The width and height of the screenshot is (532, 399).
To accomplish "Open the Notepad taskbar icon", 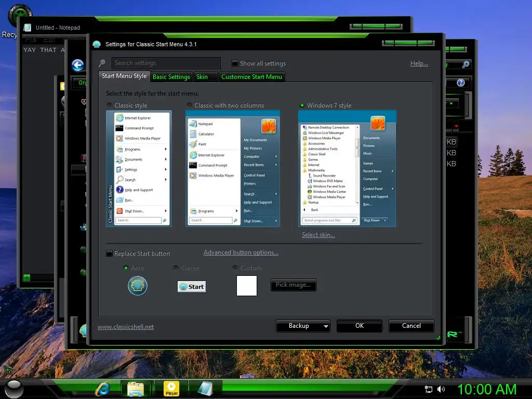I will point(205,389).
